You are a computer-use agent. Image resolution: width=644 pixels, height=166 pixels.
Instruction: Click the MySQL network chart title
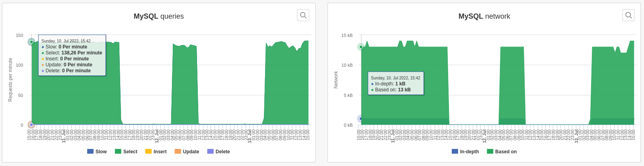tap(484, 16)
